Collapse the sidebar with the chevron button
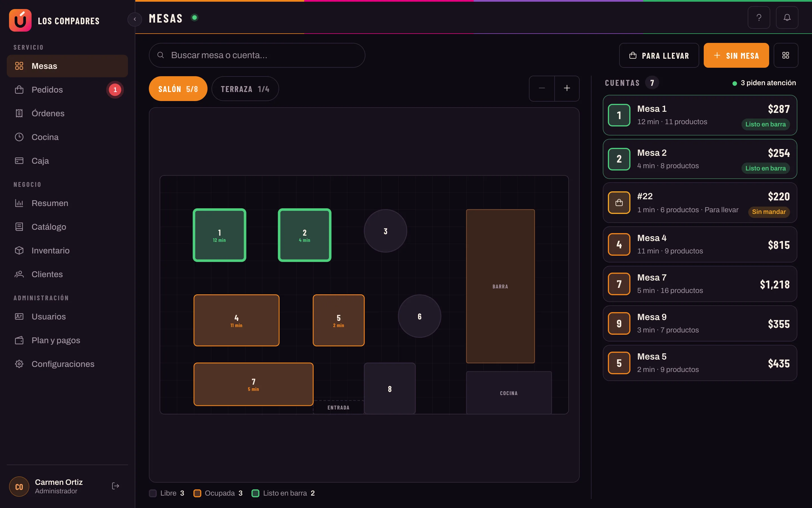The height and width of the screenshot is (508, 812). [x=134, y=19]
